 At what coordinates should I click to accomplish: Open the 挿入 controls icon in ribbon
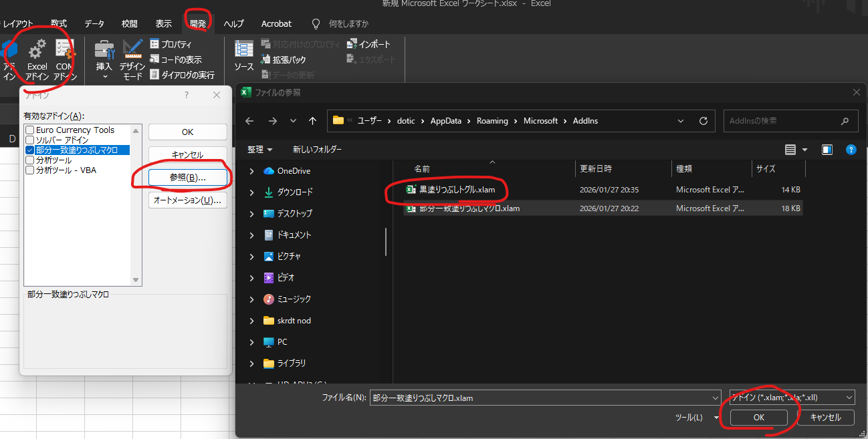104,51
